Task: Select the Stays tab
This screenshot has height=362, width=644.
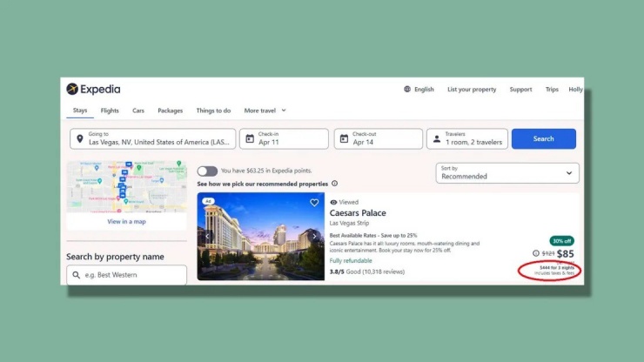Action: (x=80, y=111)
